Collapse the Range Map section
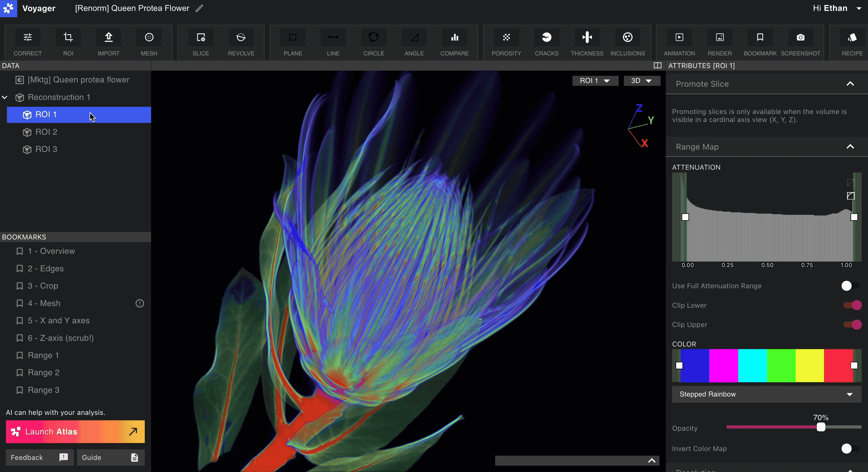This screenshot has width=868, height=472. pyautogui.click(x=850, y=146)
